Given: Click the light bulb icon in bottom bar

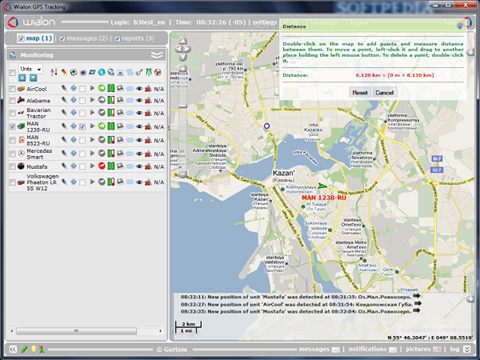Looking at the screenshot, I should [33, 349].
